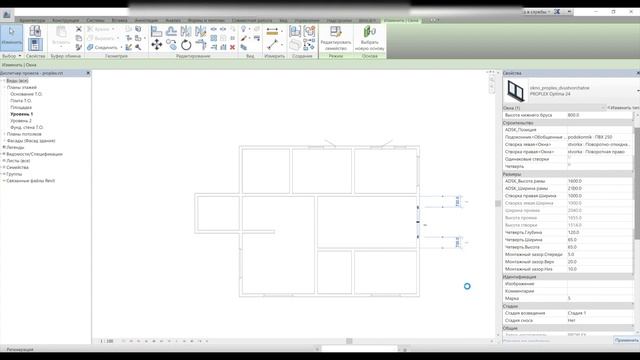The height and width of the screenshot is (360, 640).
Task: Click the Hide in View lightbulb icon
Action: [x=244, y=29]
